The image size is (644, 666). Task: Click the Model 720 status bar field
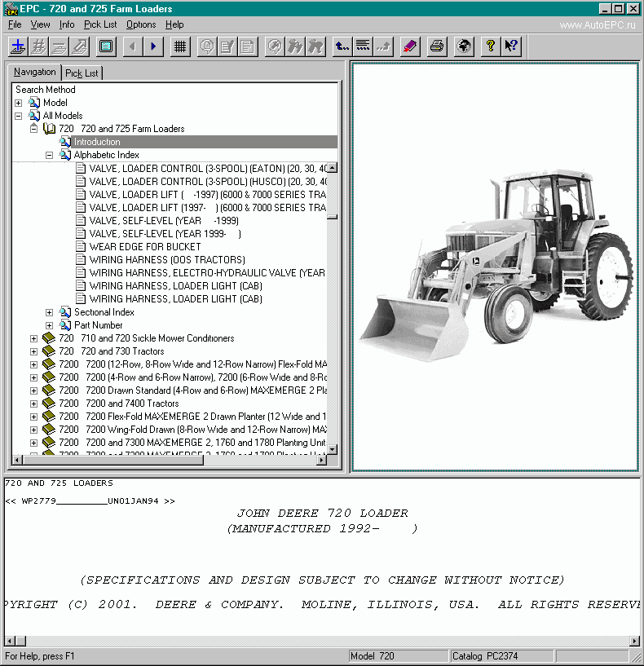pos(399,655)
